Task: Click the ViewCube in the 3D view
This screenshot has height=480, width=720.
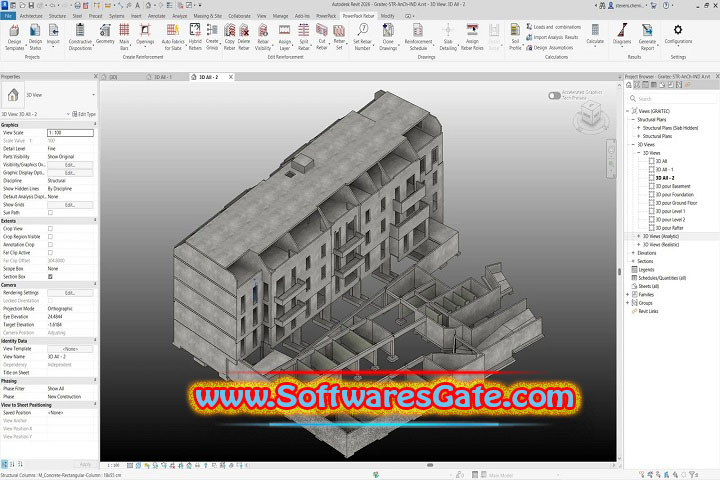Action: 591,113
